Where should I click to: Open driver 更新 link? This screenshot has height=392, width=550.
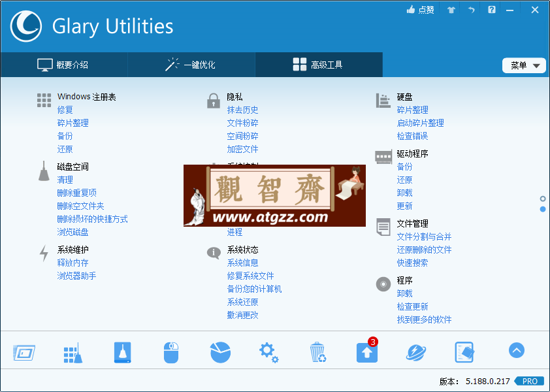(x=404, y=206)
